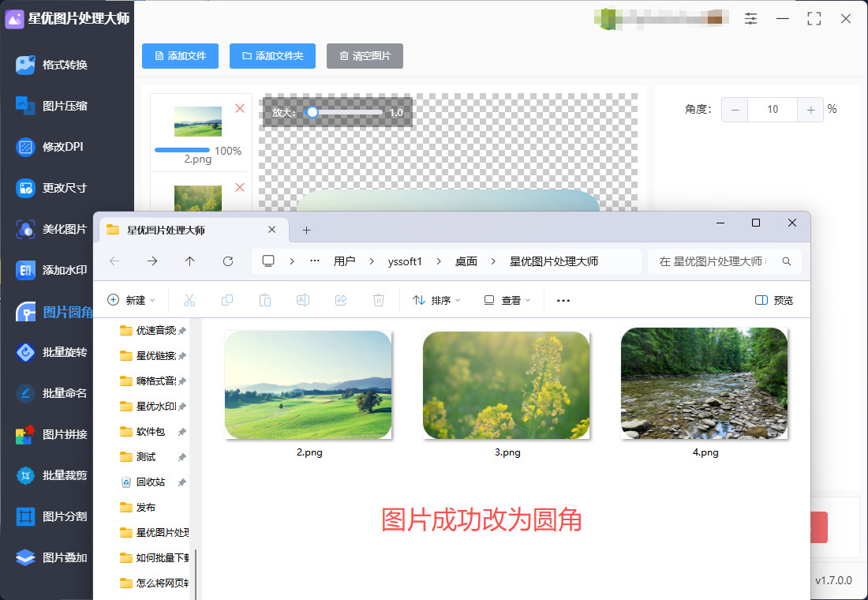Open 格式转换 format conversion tool
Screen dimensions: 868x600
(51, 65)
